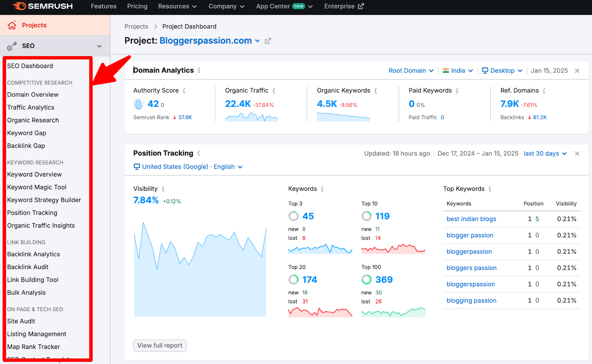This screenshot has height=364, width=592.
Task: Click Semrush Rank 37.8K value
Action: 185,118
